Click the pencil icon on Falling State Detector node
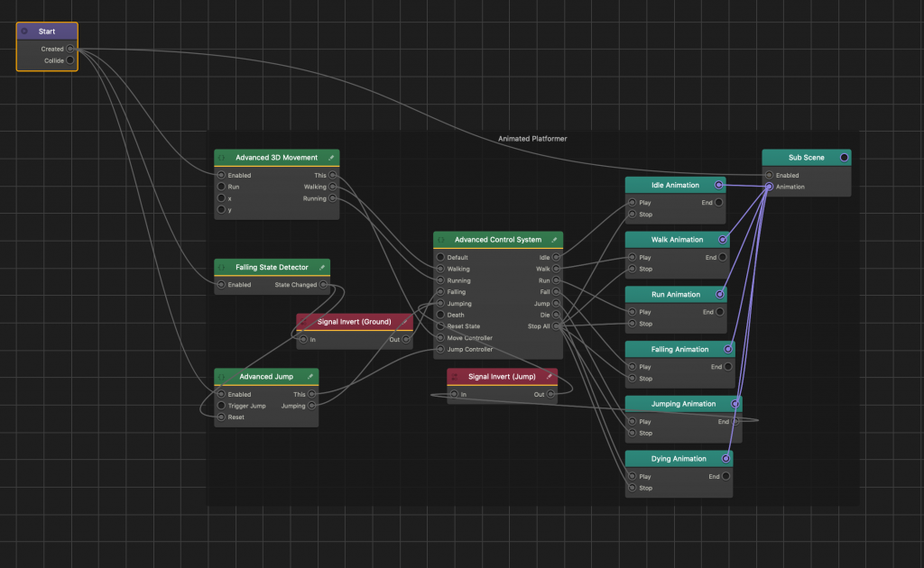924x568 pixels. [322, 267]
